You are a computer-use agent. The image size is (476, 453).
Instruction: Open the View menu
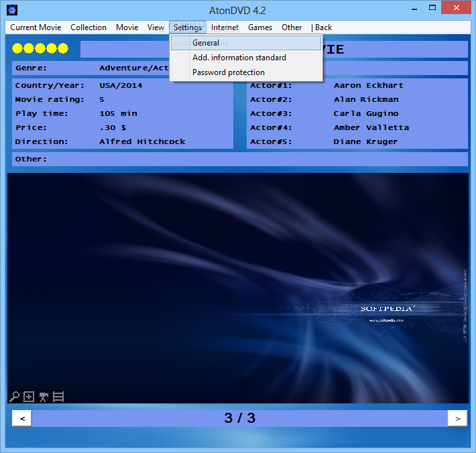tap(156, 27)
